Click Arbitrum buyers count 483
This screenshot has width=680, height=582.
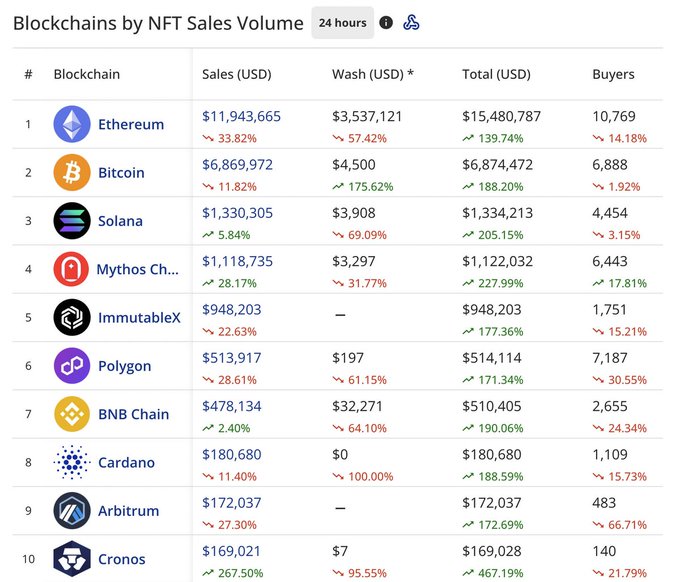point(604,503)
